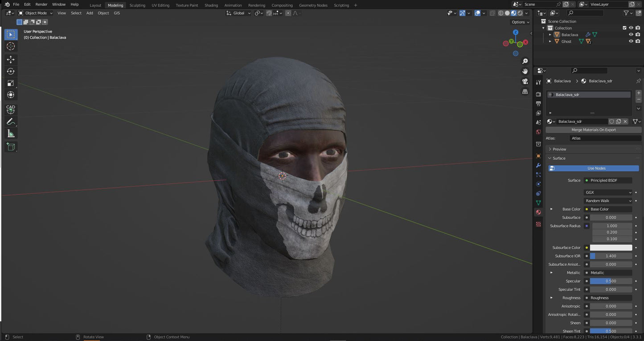644x341 pixels.
Task: Select the Rotate tool
Action: point(10,71)
